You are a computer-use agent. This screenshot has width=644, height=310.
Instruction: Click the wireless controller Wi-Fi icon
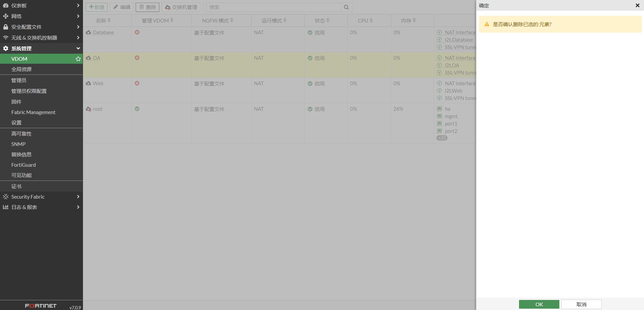point(6,38)
